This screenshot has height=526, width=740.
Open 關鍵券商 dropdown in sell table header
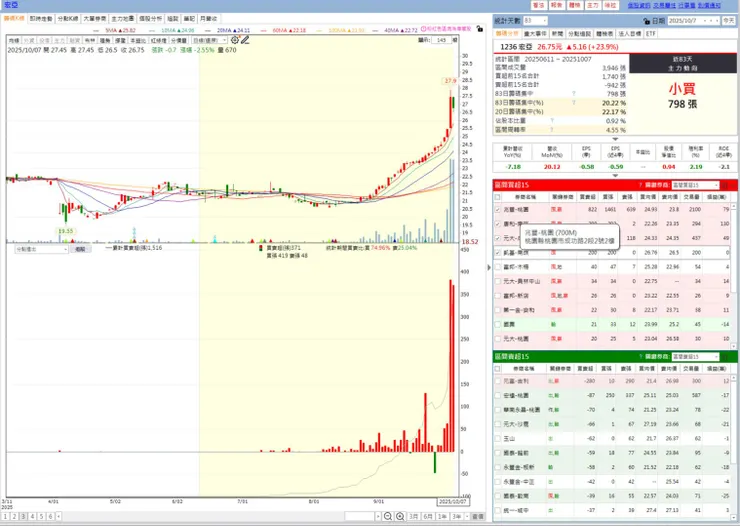point(695,357)
